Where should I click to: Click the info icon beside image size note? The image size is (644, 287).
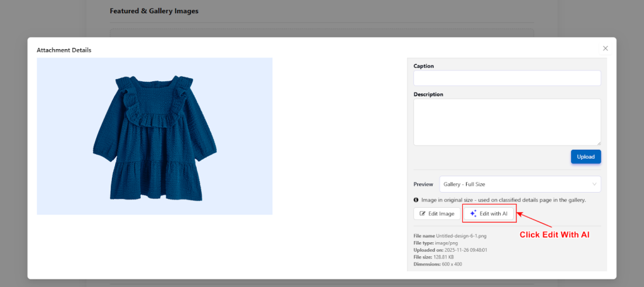click(x=416, y=200)
